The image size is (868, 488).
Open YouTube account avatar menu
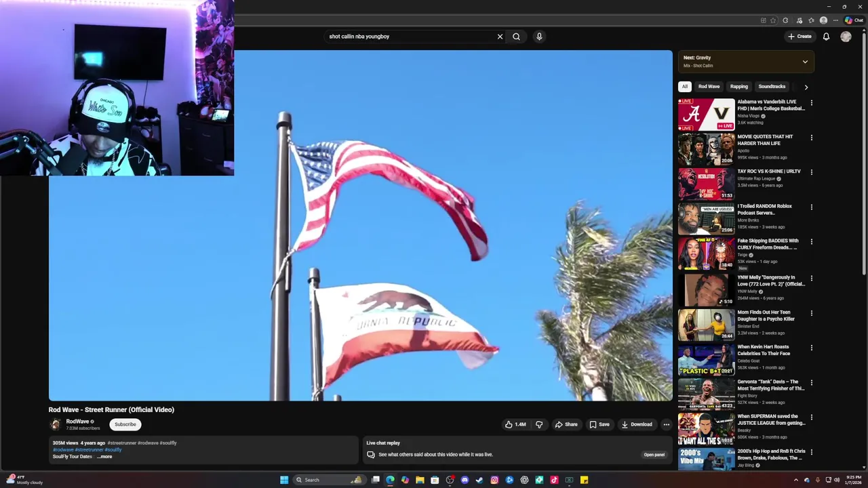(x=846, y=37)
